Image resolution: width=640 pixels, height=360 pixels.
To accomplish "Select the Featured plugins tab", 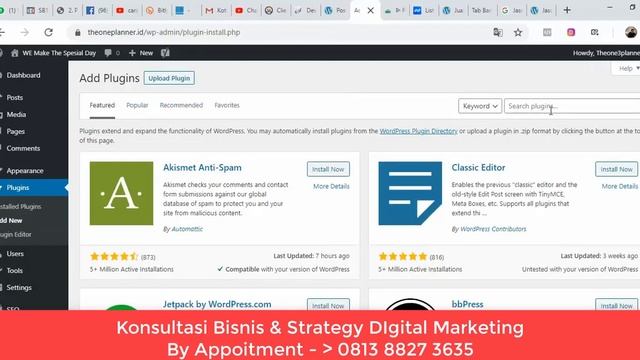I will coord(102,105).
